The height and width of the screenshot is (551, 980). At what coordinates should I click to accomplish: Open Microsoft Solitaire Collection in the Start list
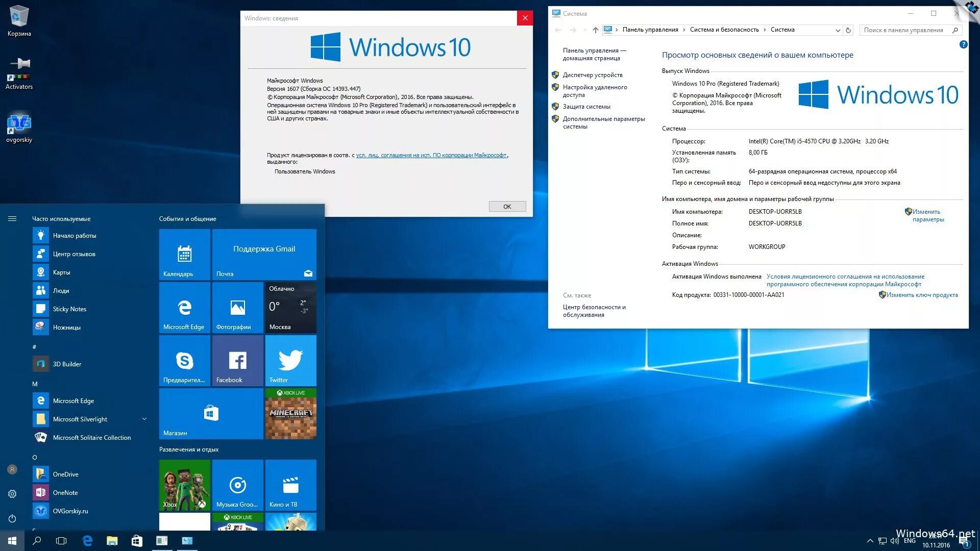click(90, 438)
